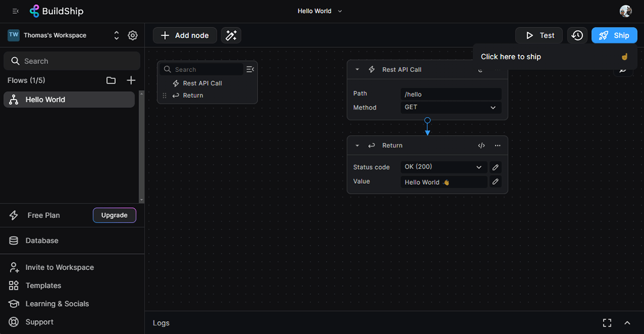This screenshot has height=334, width=644.
Task: Expand Logs panel to fullscreen
Action: coord(607,323)
